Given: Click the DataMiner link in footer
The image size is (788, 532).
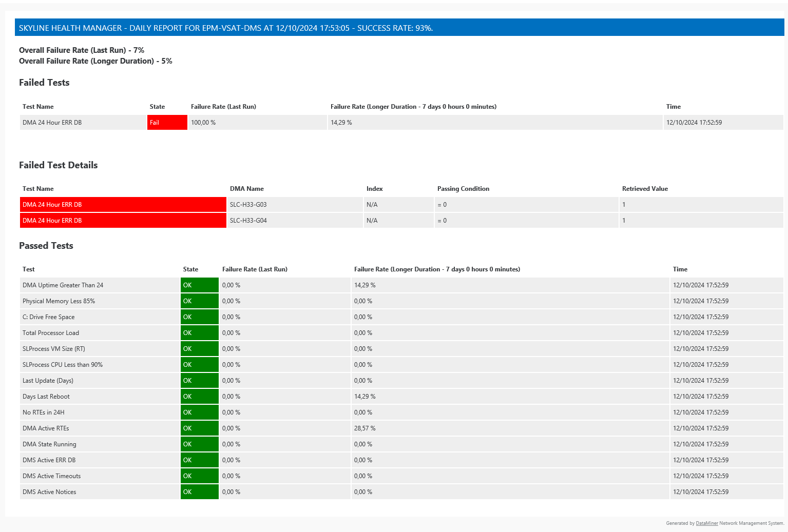Looking at the screenshot, I should (x=706, y=523).
